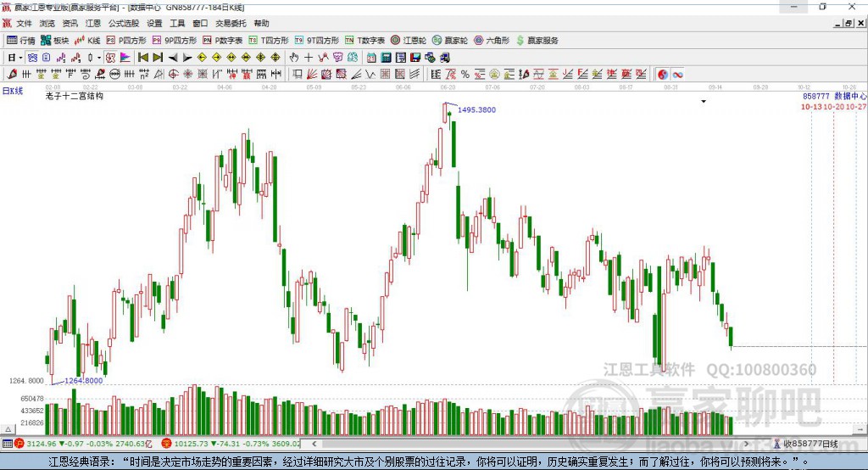Open the T四方形 tool
The image size is (868, 470).
(269, 41)
